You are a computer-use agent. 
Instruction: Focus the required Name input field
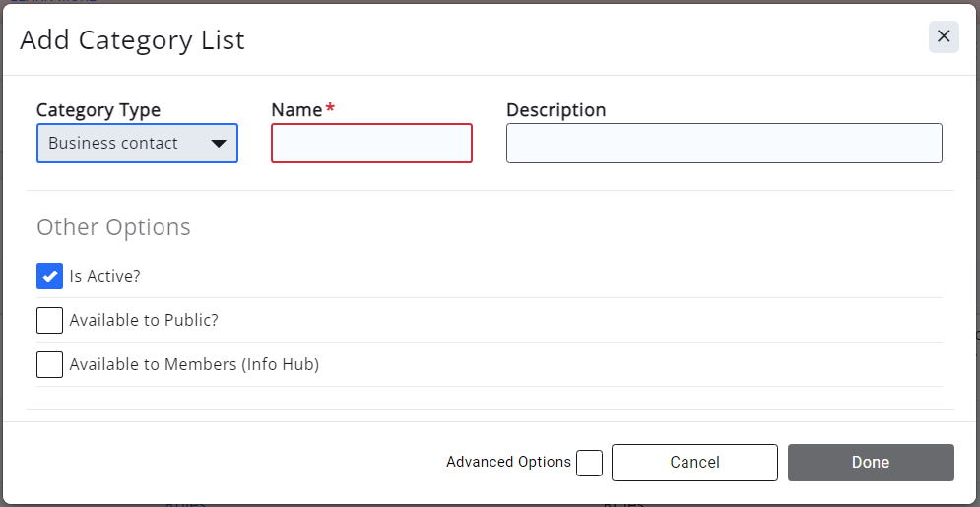click(x=371, y=144)
